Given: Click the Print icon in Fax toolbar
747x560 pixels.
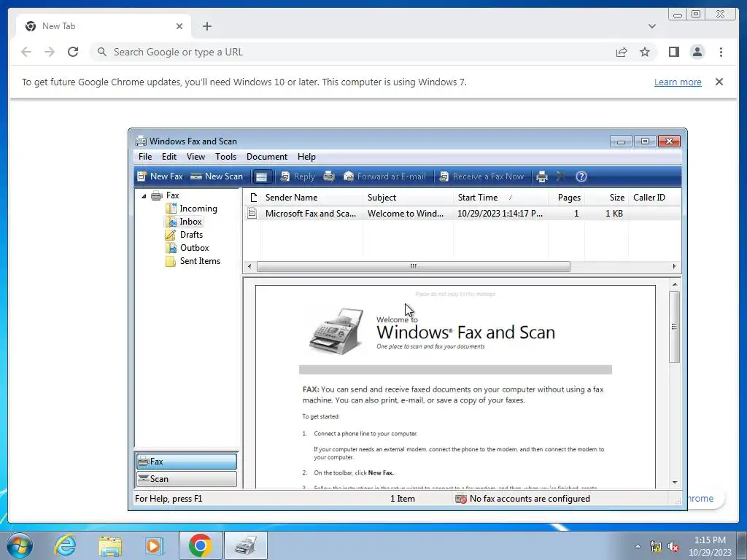Looking at the screenshot, I should point(542,176).
